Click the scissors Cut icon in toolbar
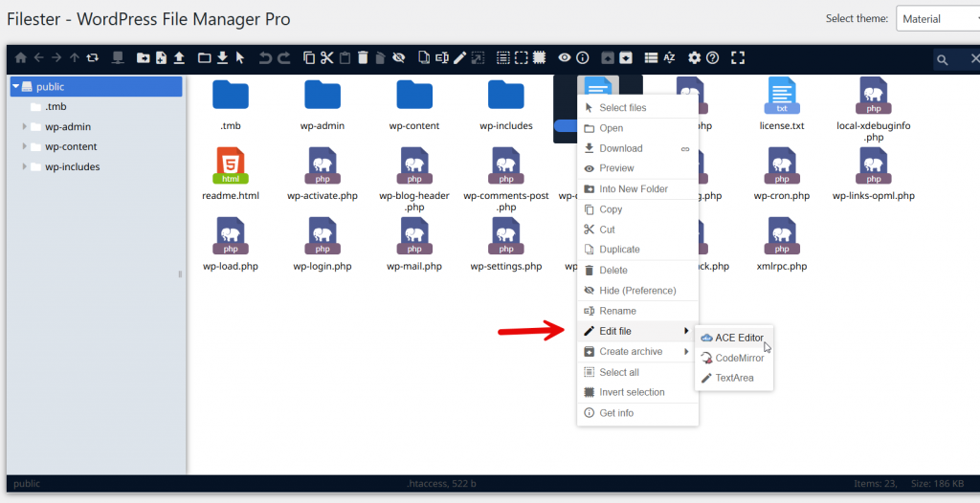Image resolution: width=980 pixels, height=503 pixels. (x=326, y=58)
